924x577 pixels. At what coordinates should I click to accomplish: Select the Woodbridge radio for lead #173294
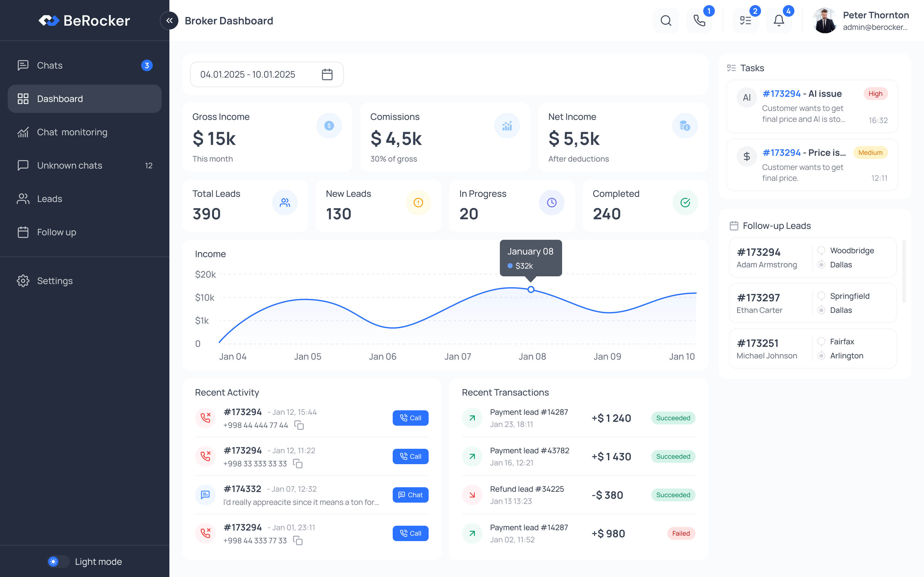821,250
